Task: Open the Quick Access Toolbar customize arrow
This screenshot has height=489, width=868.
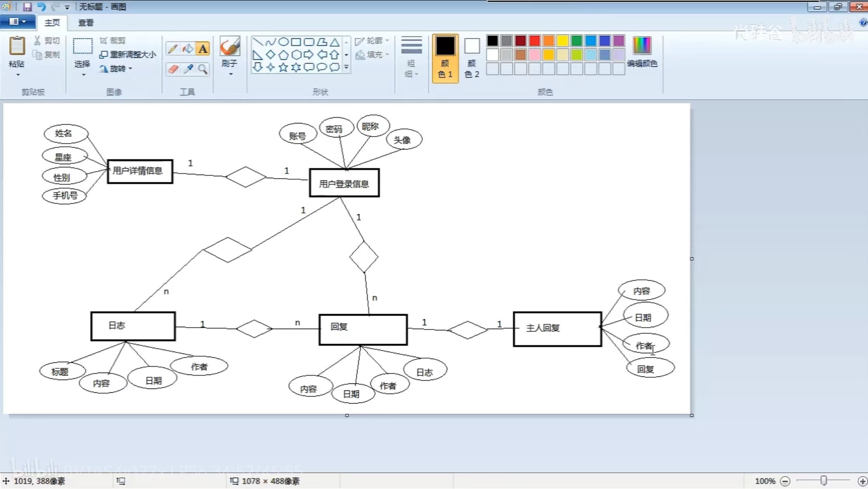Action: point(67,7)
